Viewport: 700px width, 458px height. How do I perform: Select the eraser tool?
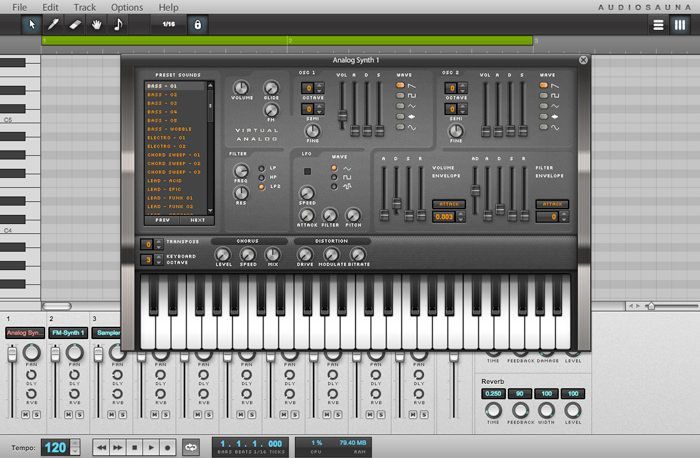pyautogui.click(x=75, y=24)
